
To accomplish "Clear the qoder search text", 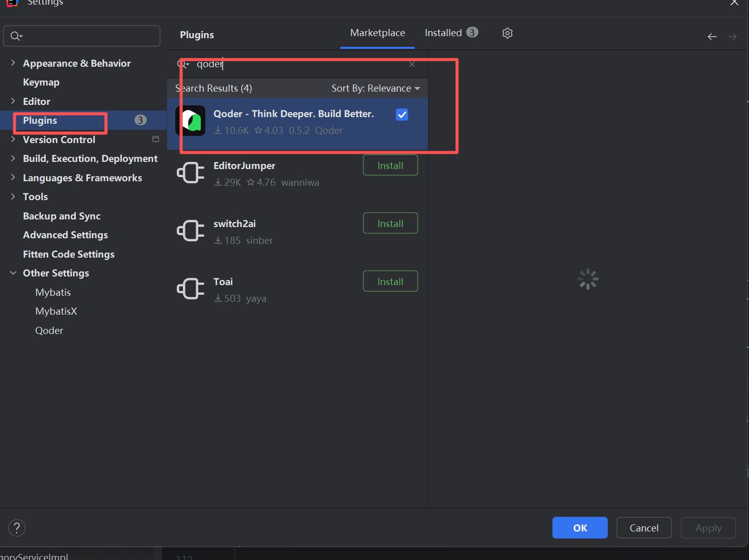I will (412, 64).
